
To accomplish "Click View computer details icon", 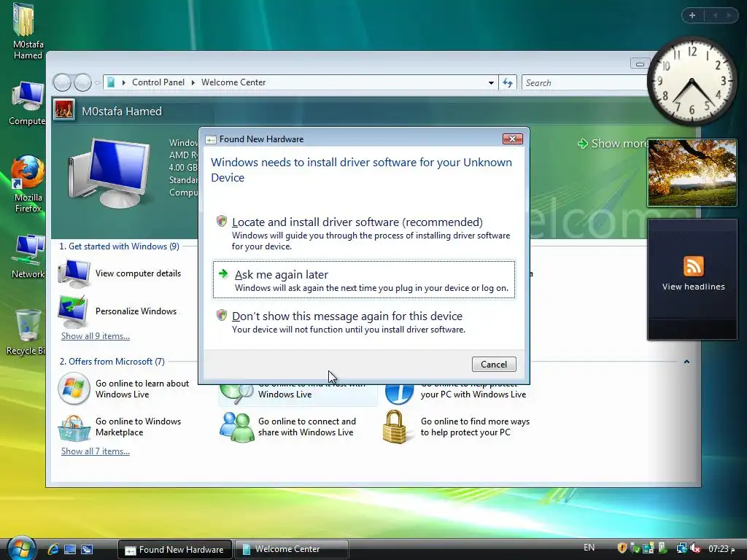I will click(74, 273).
